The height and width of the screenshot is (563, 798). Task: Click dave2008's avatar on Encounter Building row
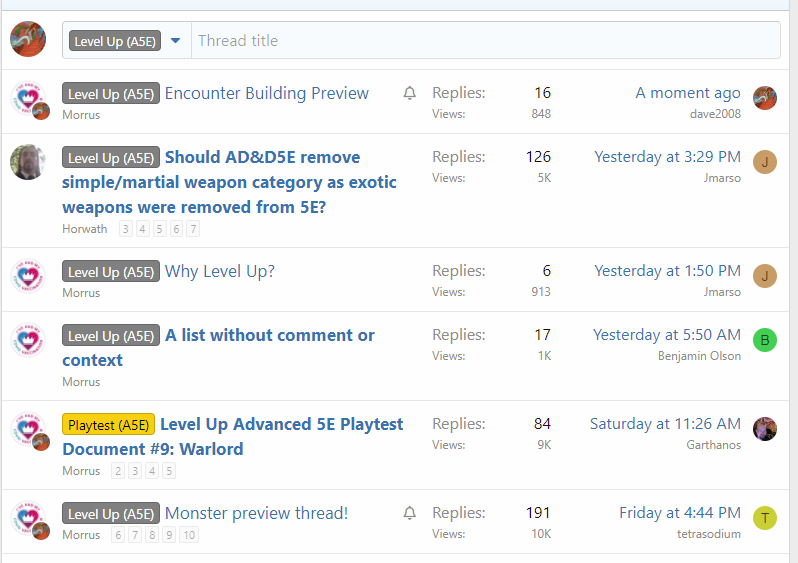pyautogui.click(x=764, y=98)
